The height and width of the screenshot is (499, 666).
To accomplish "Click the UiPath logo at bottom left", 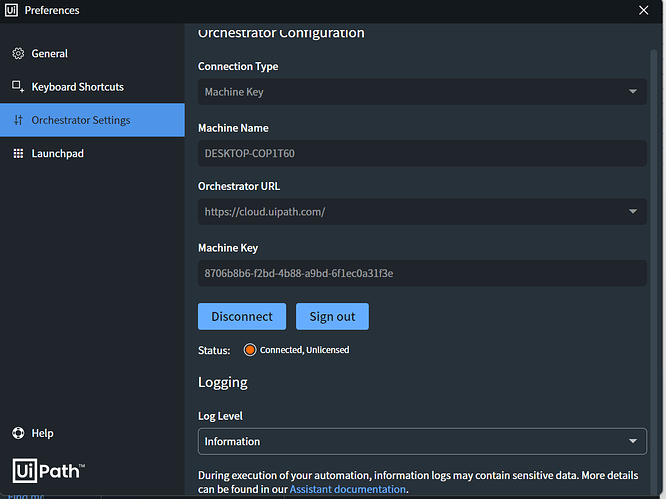I will (48, 471).
